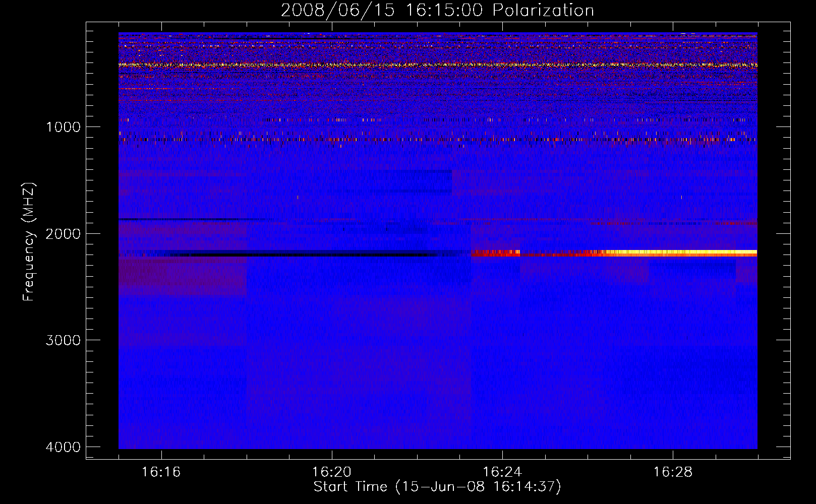Click the 4000 frequency tick label
The width and height of the screenshot is (816, 504).
pos(64,447)
